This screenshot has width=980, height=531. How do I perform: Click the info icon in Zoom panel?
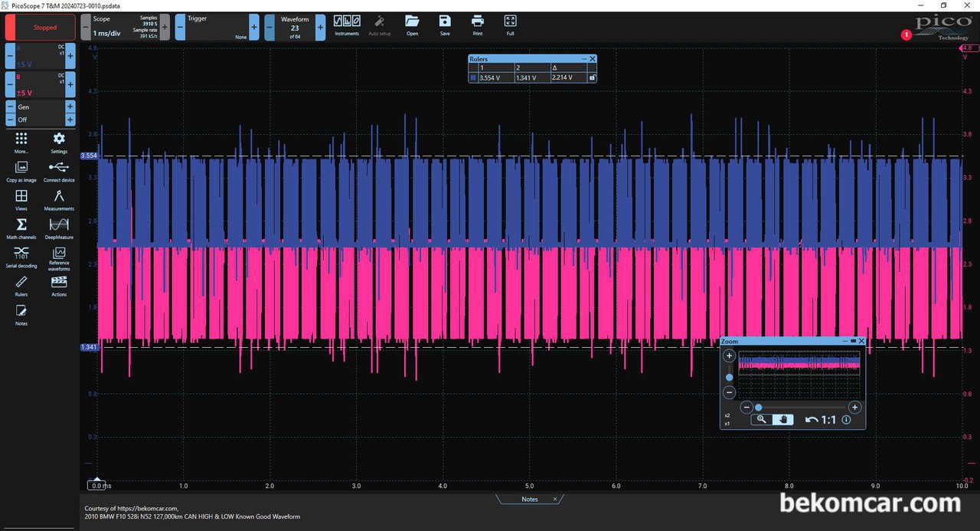click(x=846, y=420)
